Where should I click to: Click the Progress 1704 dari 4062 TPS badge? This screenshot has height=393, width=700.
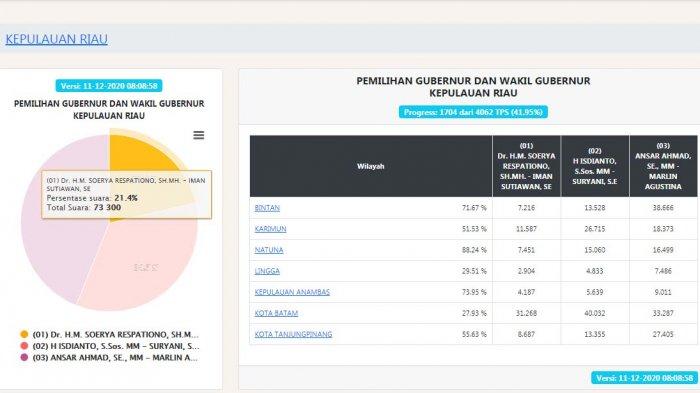coord(473,112)
